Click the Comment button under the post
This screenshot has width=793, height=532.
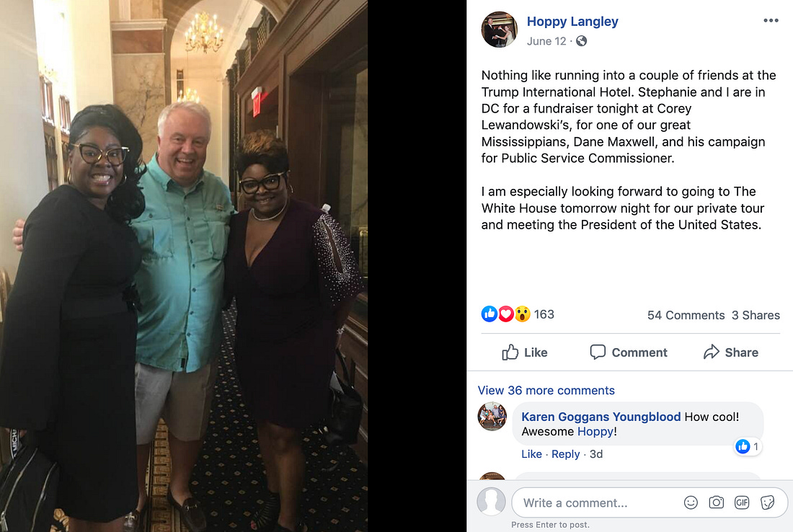click(x=629, y=353)
